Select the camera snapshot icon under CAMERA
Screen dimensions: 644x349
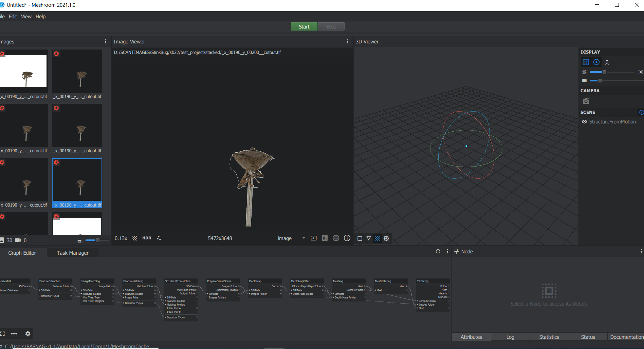pos(586,101)
